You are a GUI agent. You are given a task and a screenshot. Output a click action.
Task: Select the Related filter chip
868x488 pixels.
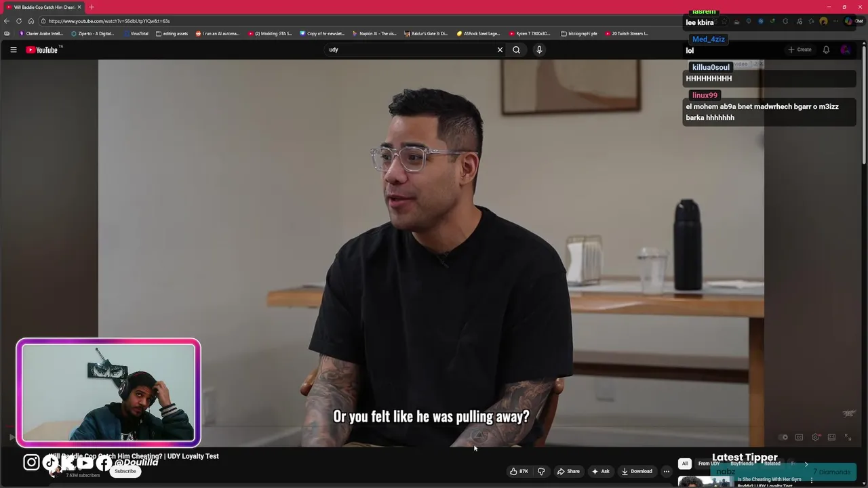coord(772,464)
